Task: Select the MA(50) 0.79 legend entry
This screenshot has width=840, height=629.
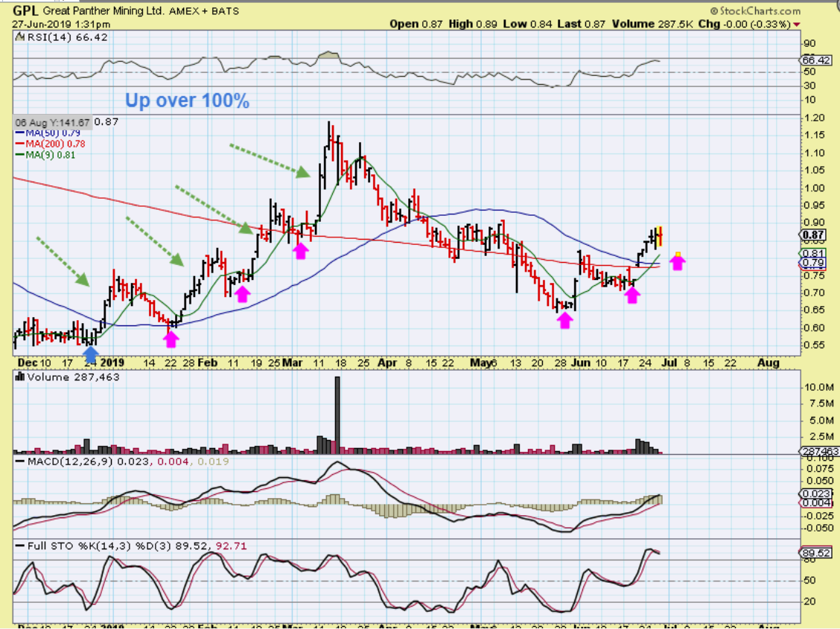Action: 48,132
